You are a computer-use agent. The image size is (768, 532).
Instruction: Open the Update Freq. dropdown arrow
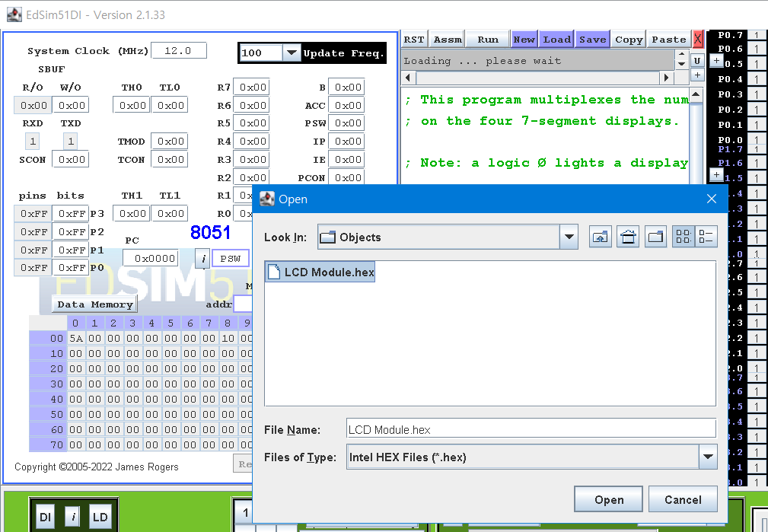point(292,53)
